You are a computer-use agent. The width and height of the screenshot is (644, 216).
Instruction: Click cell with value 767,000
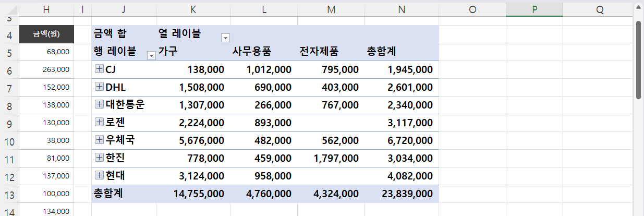(331, 105)
